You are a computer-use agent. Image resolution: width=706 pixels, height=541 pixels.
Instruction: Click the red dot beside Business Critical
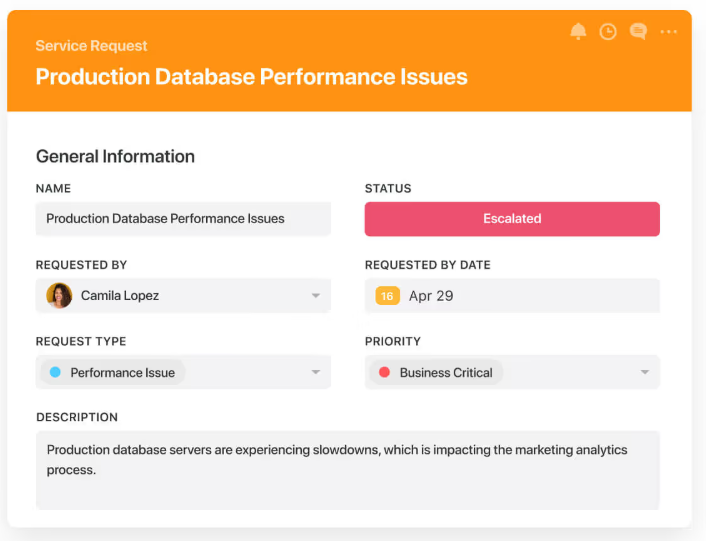point(384,372)
